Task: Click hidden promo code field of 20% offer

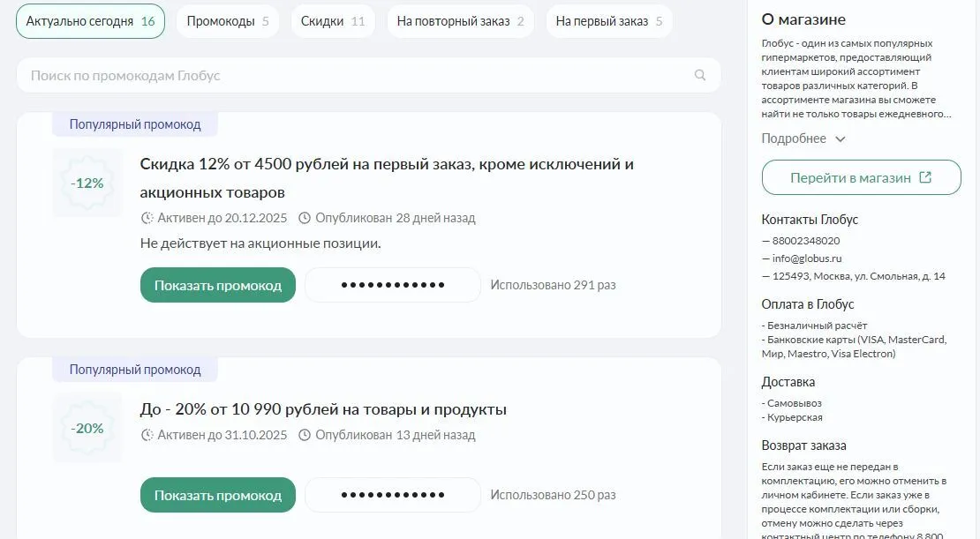Action: 393,495
